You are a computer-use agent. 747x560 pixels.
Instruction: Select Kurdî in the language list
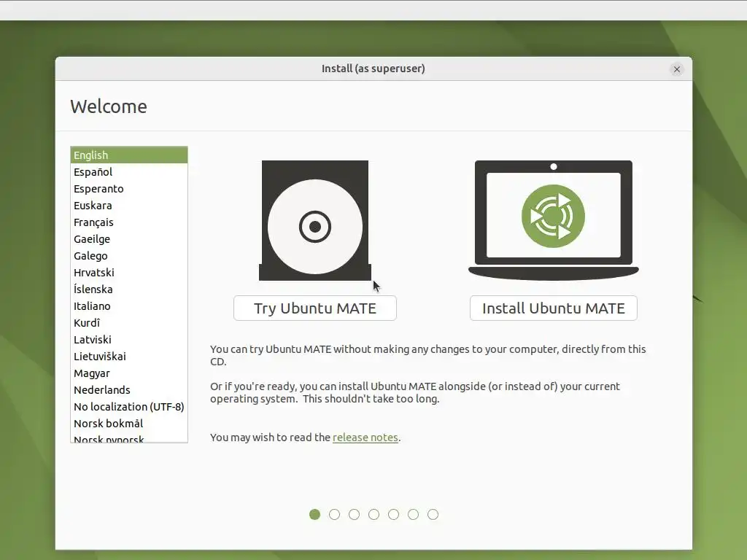tap(129, 323)
